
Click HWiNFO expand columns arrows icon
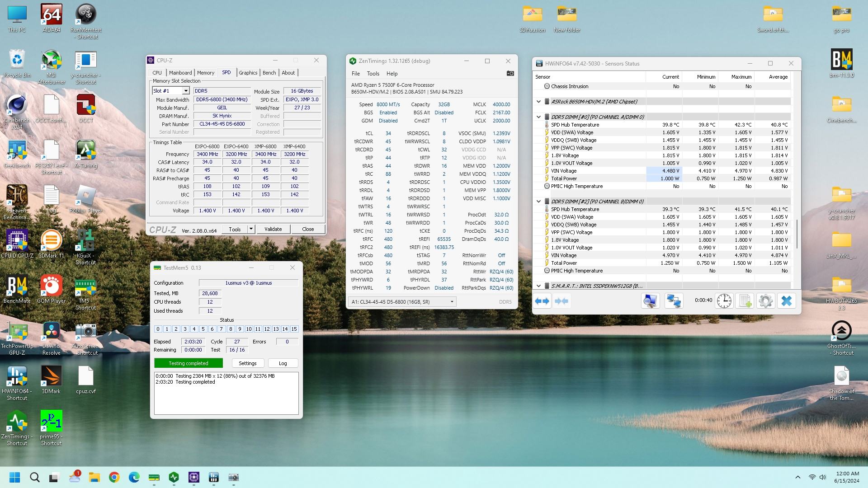click(x=542, y=301)
